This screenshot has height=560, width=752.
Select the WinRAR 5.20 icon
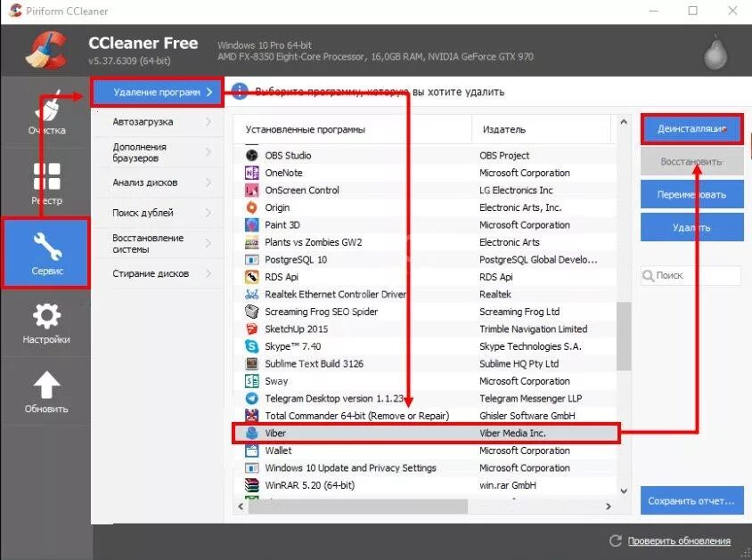click(252, 485)
